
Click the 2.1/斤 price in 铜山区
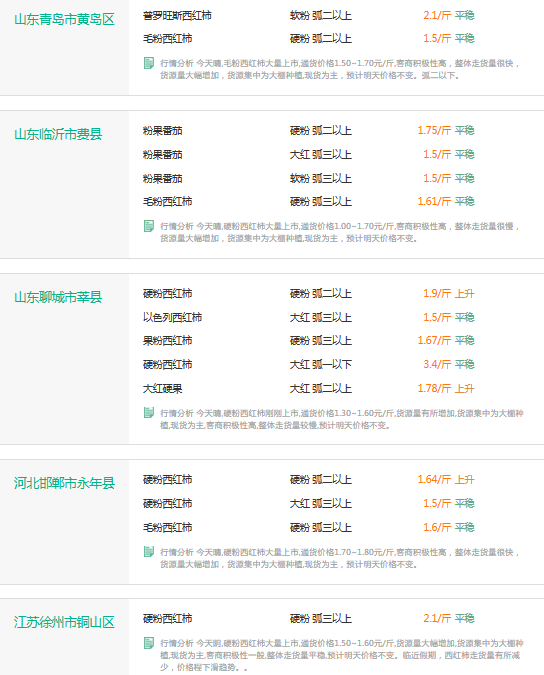(437, 619)
